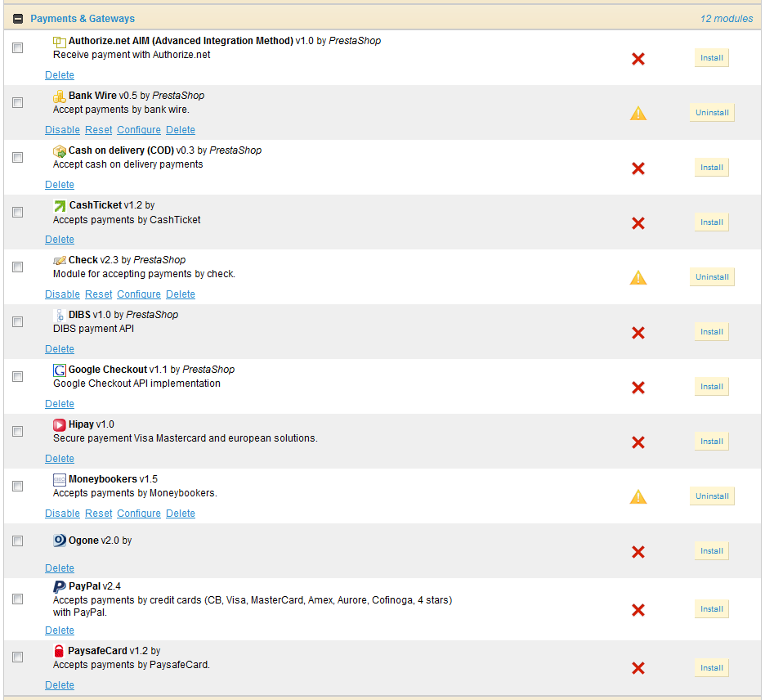The width and height of the screenshot is (765, 700).
Task: Open Configure link for Bank Wire
Action: pos(139,130)
